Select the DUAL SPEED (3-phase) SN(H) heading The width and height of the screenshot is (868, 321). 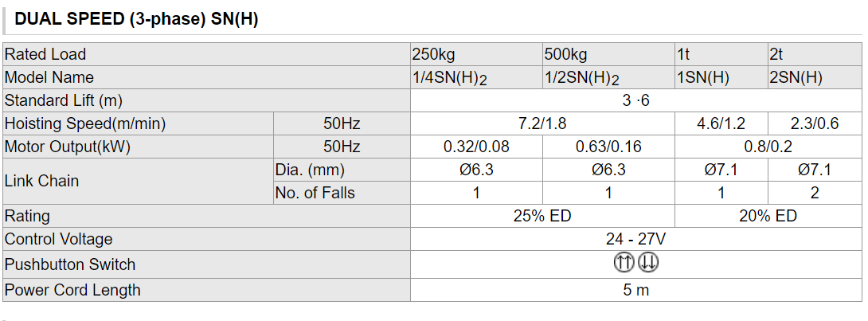pyautogui.click(x=136, y=21)
